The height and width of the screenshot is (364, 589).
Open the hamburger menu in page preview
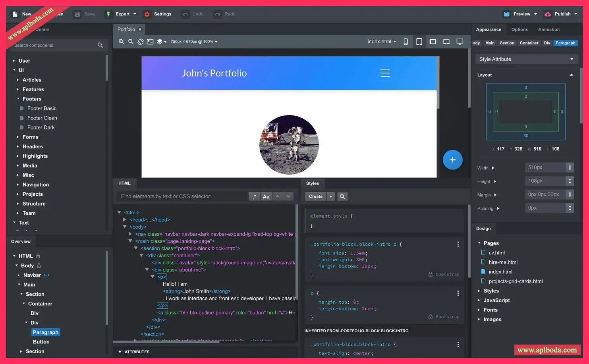point(385,73)
